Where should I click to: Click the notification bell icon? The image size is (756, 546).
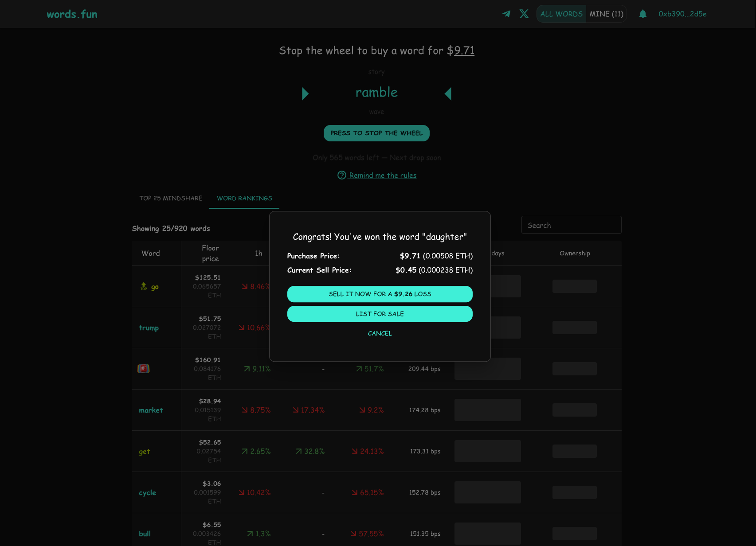tap(643, 14)
